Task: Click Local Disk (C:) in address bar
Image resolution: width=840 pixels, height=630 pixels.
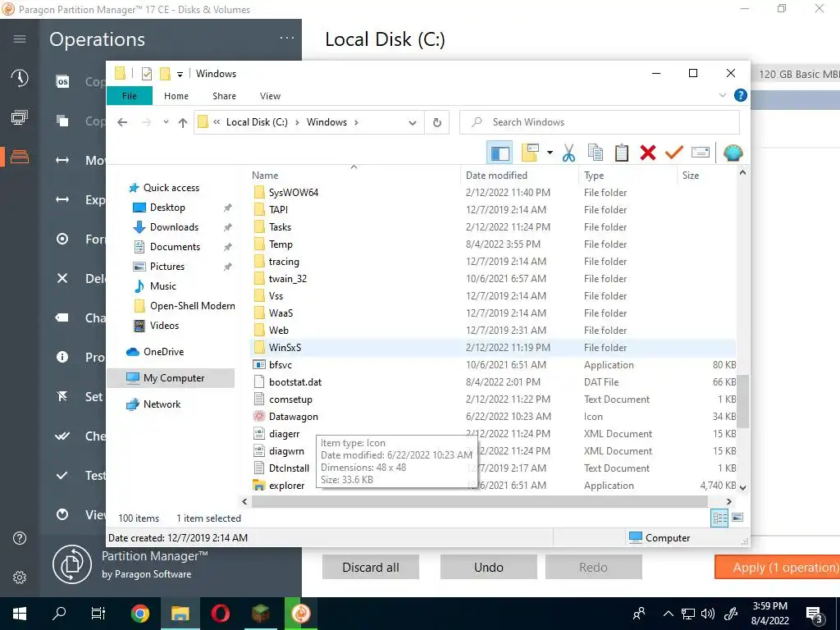Action: [x=257, y=122]
